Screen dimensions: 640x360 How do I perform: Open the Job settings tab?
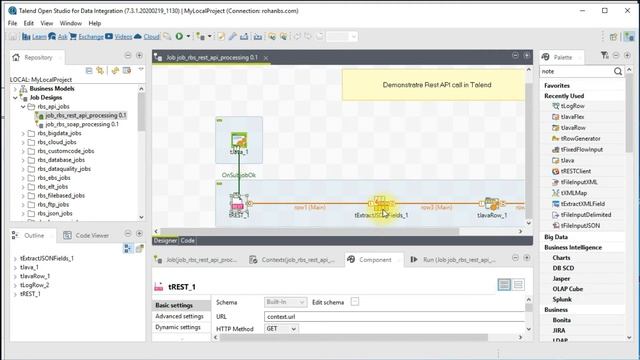(x=196, y=260)
